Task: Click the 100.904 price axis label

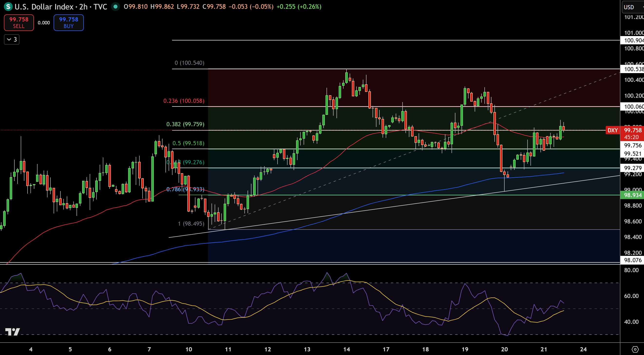Action: tap(632, 40)
